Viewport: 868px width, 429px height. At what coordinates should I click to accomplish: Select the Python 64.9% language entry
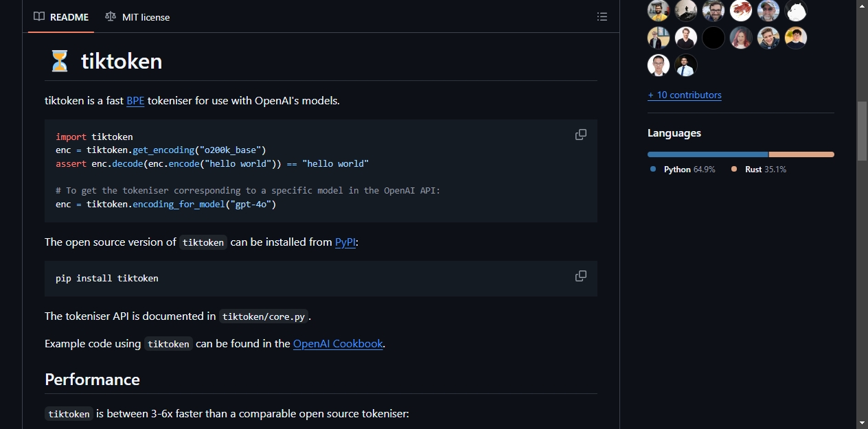(683, 169)
